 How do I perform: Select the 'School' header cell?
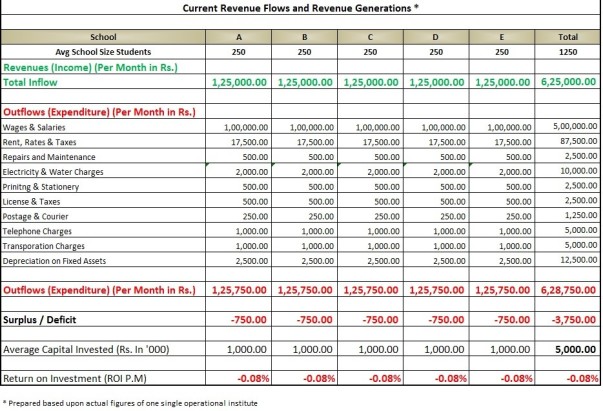point(103,37)
